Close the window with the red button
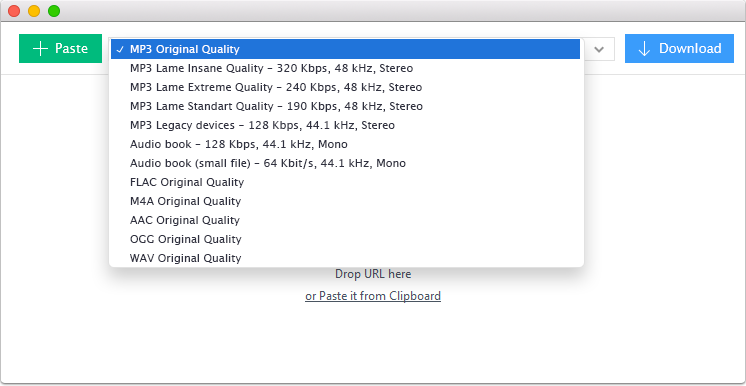Viewport: 746px width, 386px height. [14, 11]
